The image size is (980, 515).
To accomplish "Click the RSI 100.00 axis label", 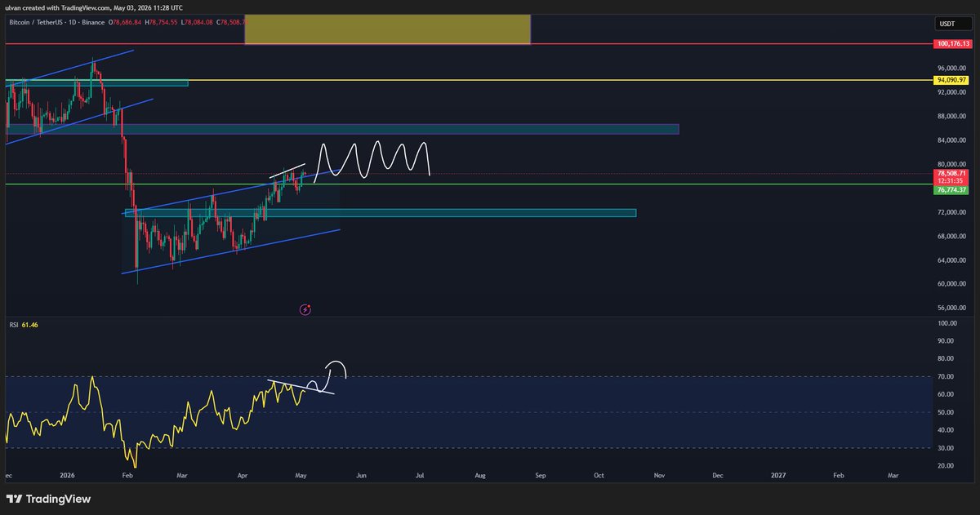I will click(947, 323).
